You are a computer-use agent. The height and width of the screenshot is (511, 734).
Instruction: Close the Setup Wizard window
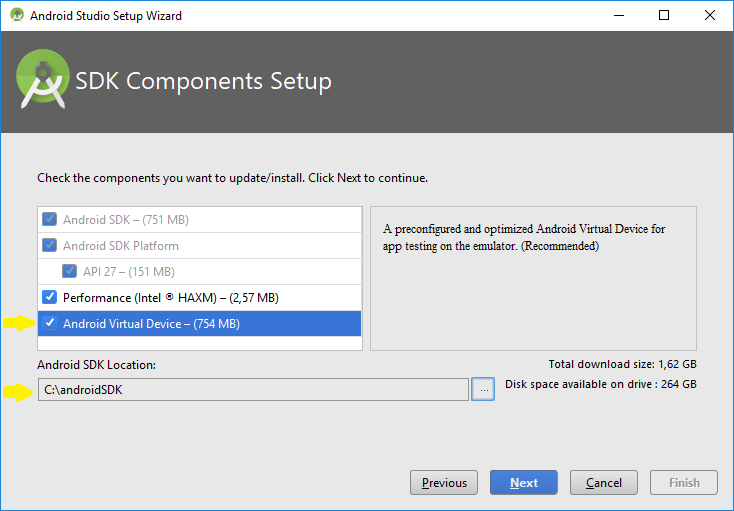pos(710,15)
